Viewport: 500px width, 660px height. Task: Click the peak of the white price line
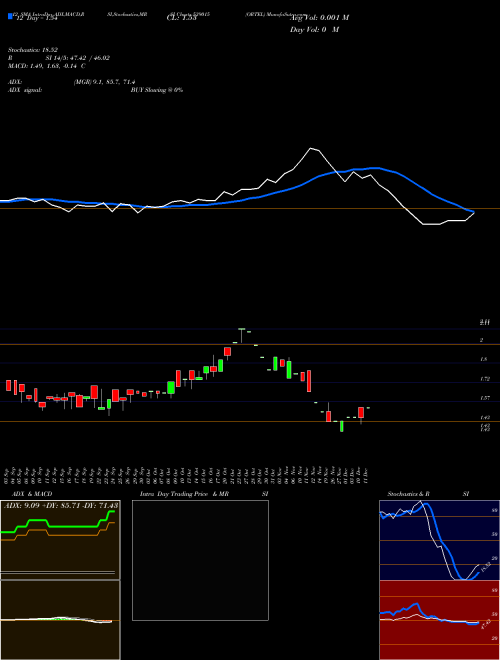pyautogui.click(x=311, y=149)
